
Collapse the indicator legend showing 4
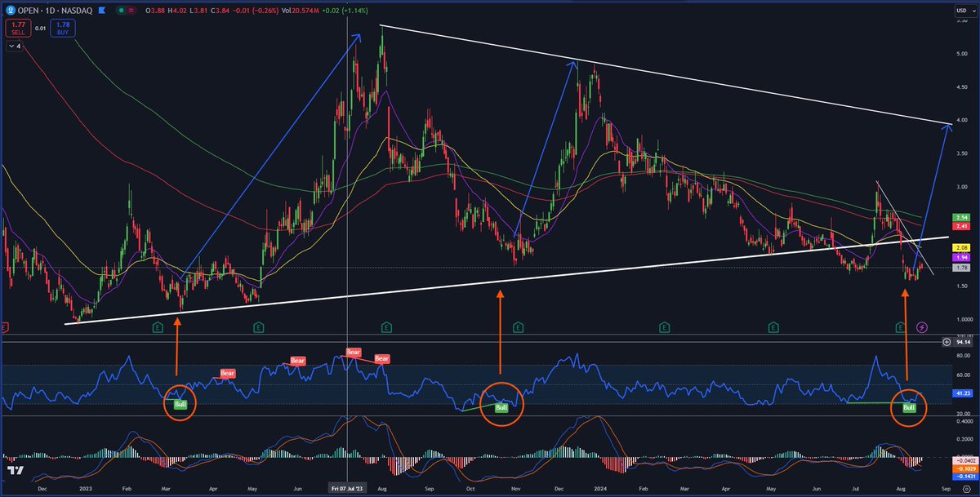[15, 47]
